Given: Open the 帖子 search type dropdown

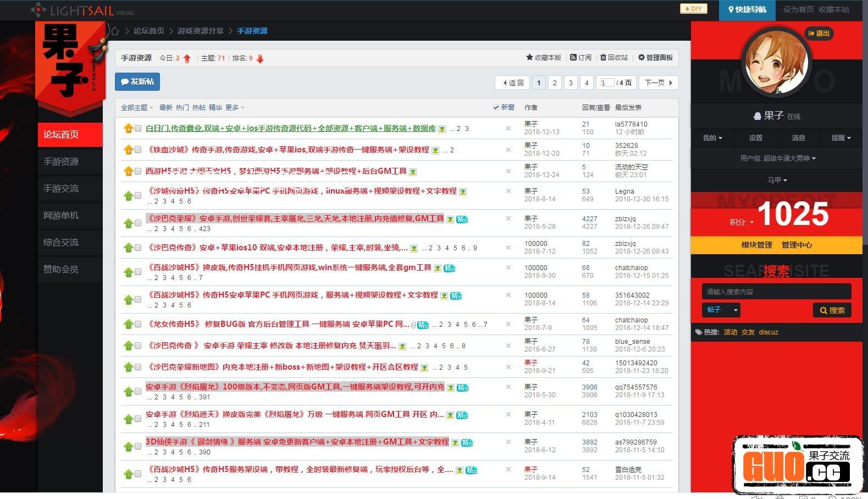Looking at the screenshot, I should pos(721,310).
